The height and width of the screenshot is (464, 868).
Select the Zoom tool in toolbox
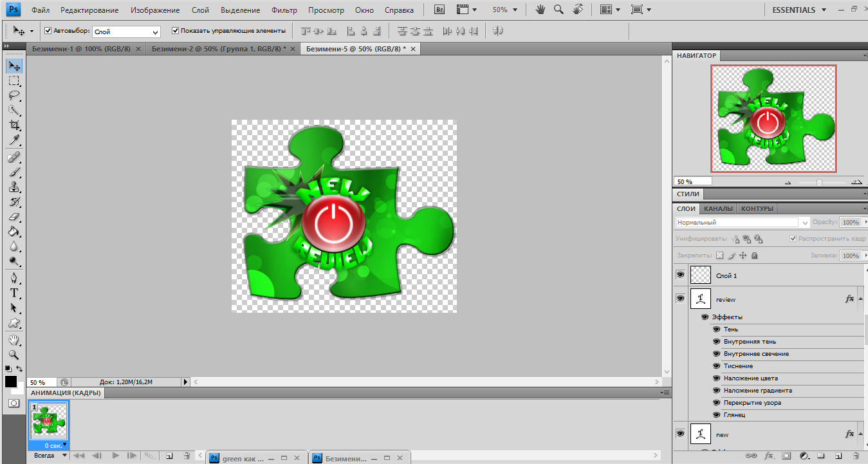[x=14, y=355]
